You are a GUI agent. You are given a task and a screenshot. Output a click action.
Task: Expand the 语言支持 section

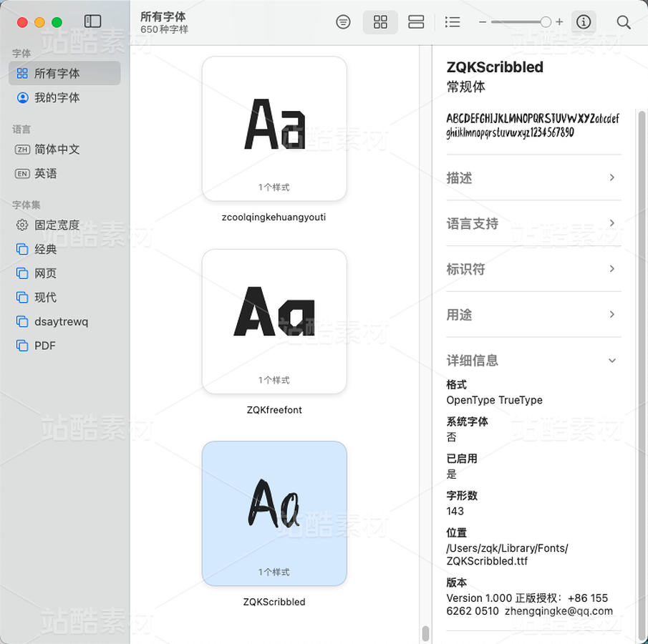[x=533, y=223]
